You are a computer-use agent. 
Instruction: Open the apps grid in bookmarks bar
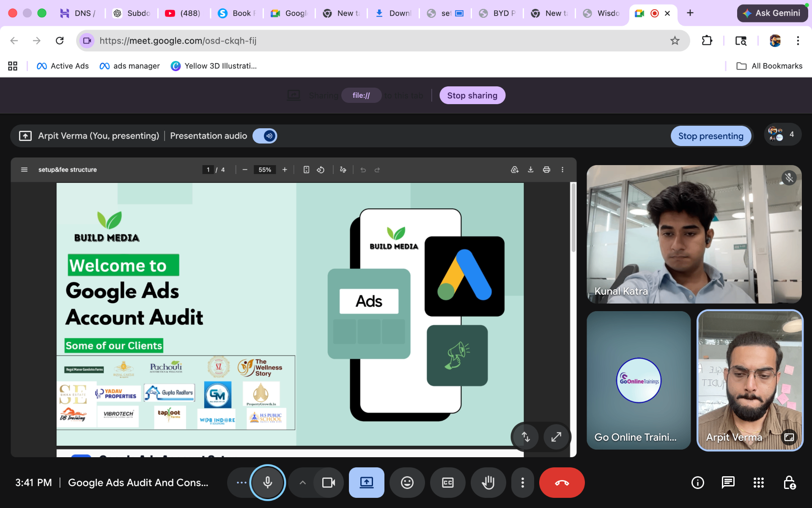point(13,66)
